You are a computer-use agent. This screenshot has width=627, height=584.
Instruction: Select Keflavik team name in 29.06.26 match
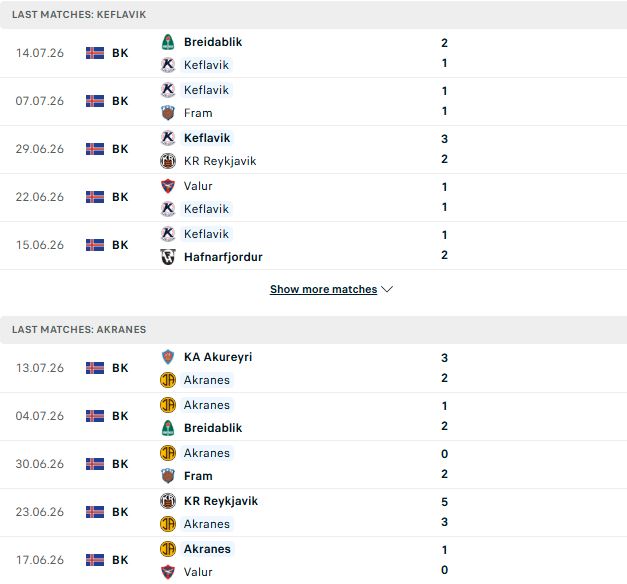pos(207,138)
